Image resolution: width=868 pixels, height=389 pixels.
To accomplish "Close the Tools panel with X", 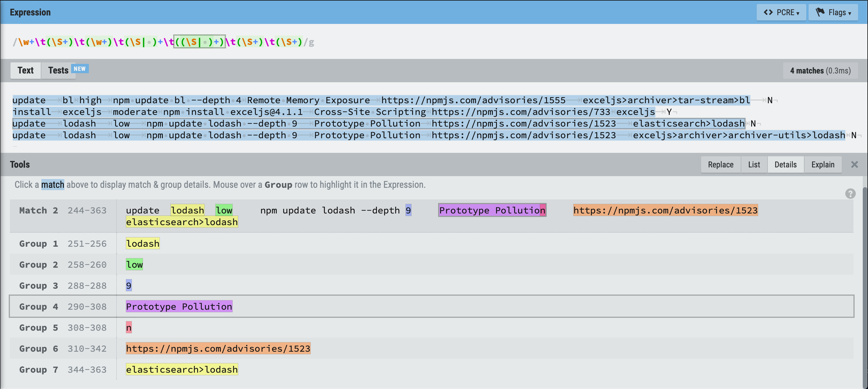I will point(855,165).
